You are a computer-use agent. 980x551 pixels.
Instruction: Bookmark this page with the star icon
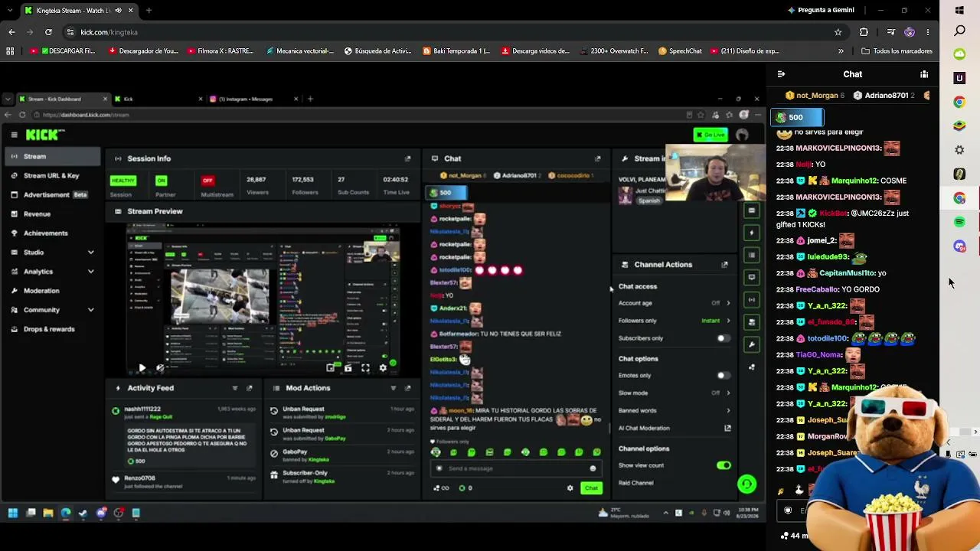[x=838, y=32]
